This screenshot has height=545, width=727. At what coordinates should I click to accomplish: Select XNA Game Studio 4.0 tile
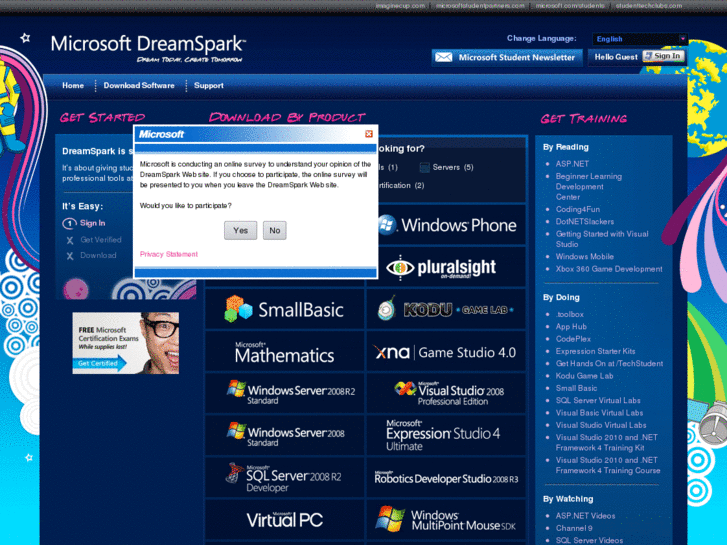pyautogui.click(x=446, y=352)
